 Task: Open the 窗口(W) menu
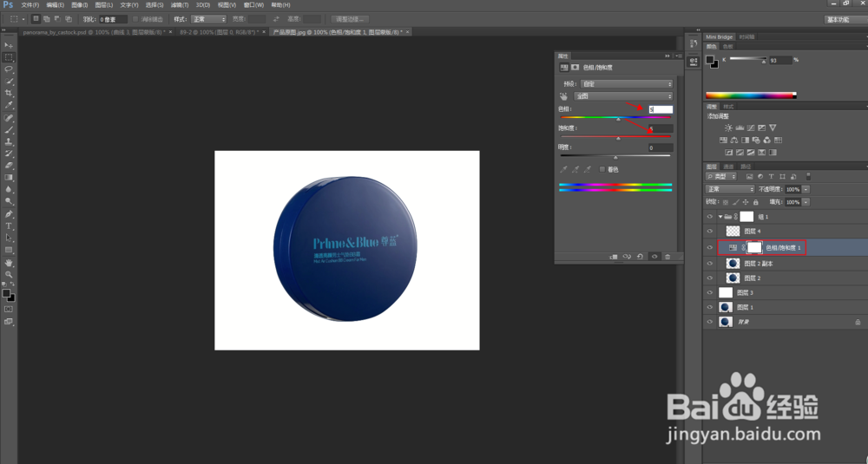(253, 5)
